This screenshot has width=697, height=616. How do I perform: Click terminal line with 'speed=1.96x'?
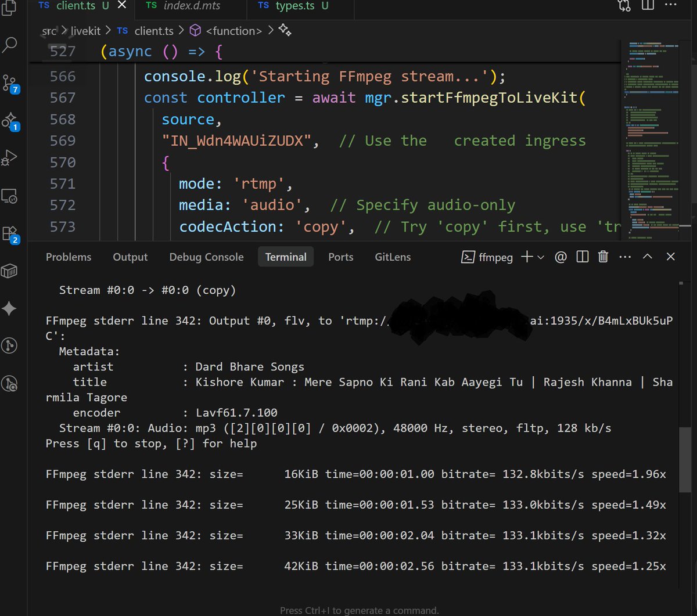pos(356,474)
